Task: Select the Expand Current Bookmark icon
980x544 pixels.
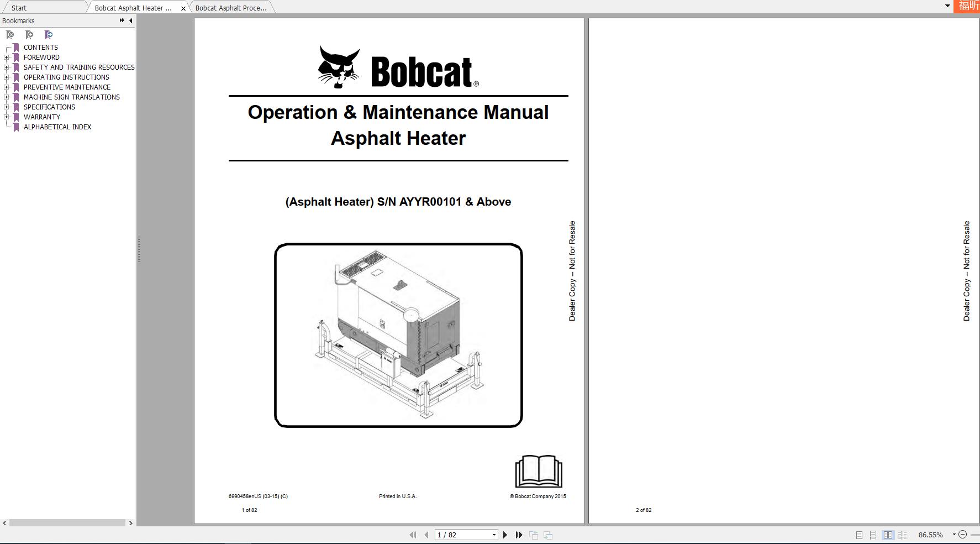Action: (49, 34)
